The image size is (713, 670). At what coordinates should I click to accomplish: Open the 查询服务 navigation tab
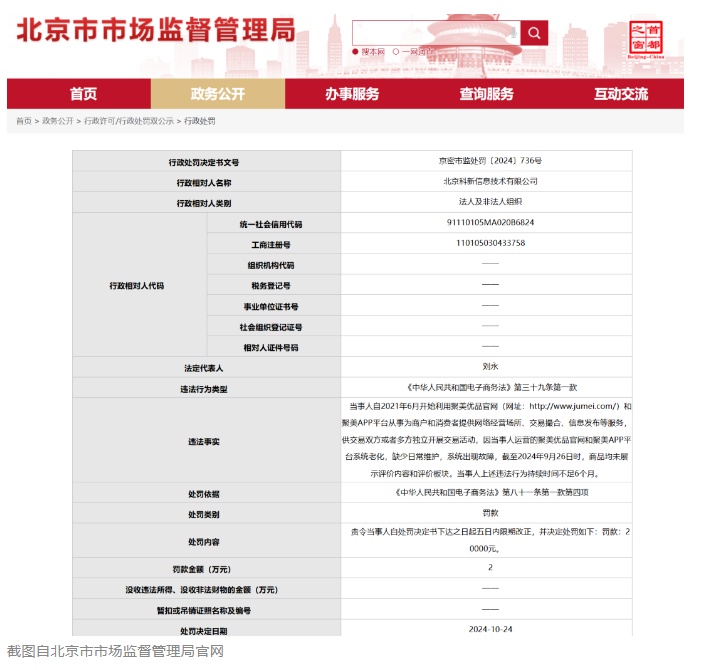[486, 94]
